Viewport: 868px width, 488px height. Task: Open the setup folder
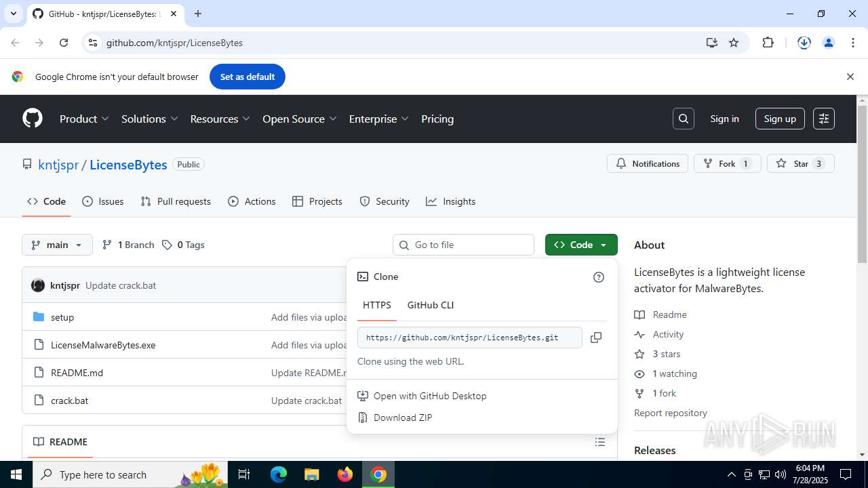pyautogui.click(x=62, y=317)
